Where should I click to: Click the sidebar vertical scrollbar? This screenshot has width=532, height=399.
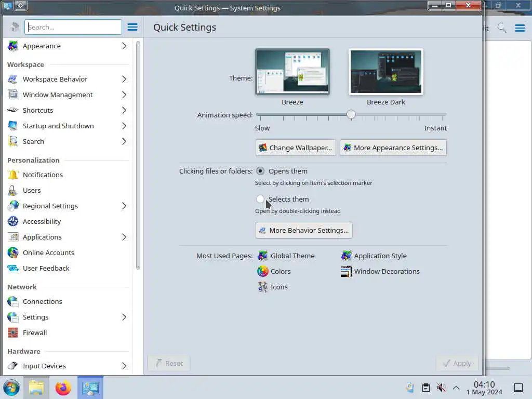tap(138, 155)
